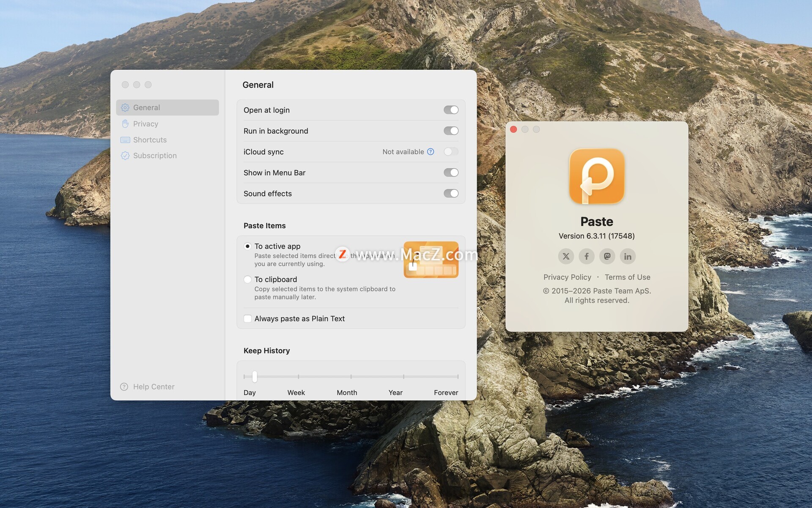Open the Subscription sidebar section
Viewport: 812px width, 508px height.
click(155, 156)
